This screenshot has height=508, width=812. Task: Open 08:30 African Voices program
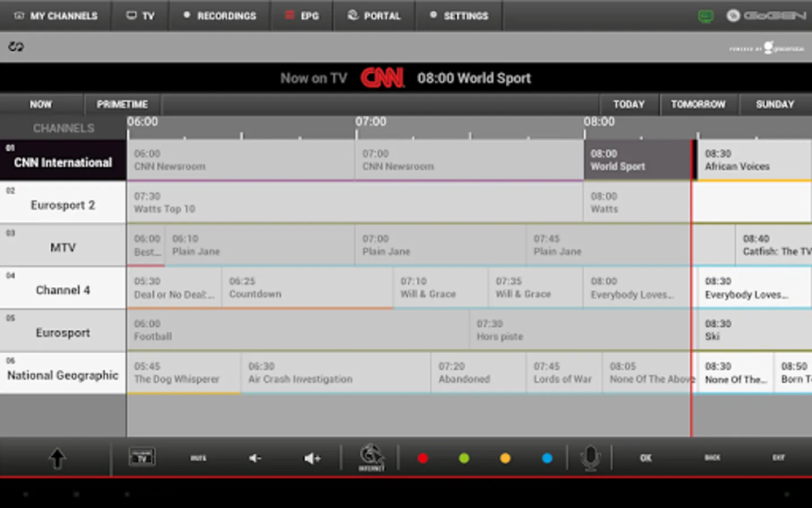[x=754, y=160]
